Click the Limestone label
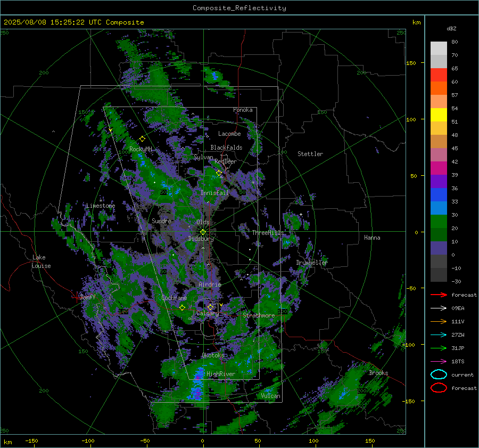 (101, 206)
